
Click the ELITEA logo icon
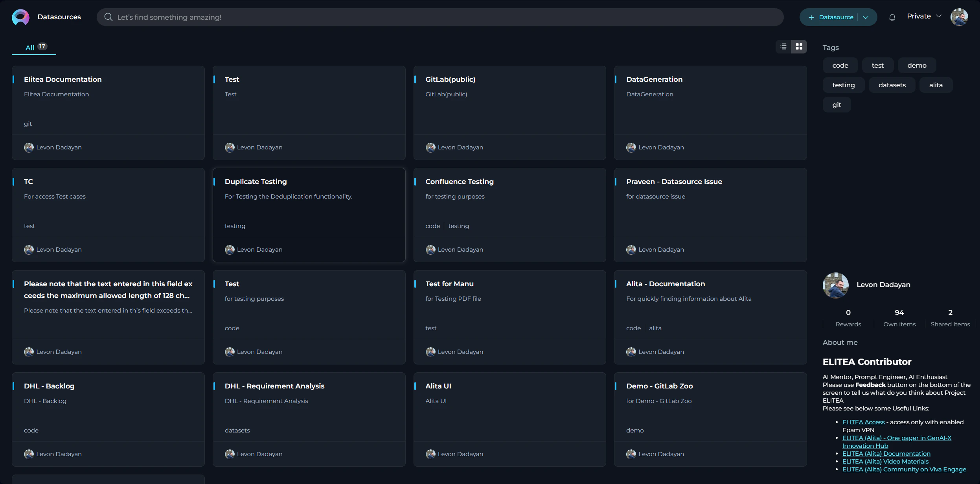[x=20, y=17]
